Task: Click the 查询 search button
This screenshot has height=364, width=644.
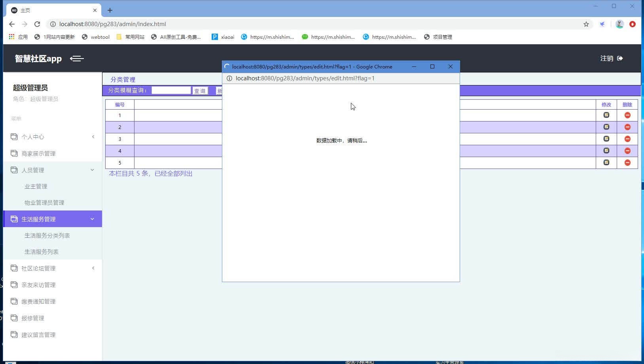Action: point(200,91)
